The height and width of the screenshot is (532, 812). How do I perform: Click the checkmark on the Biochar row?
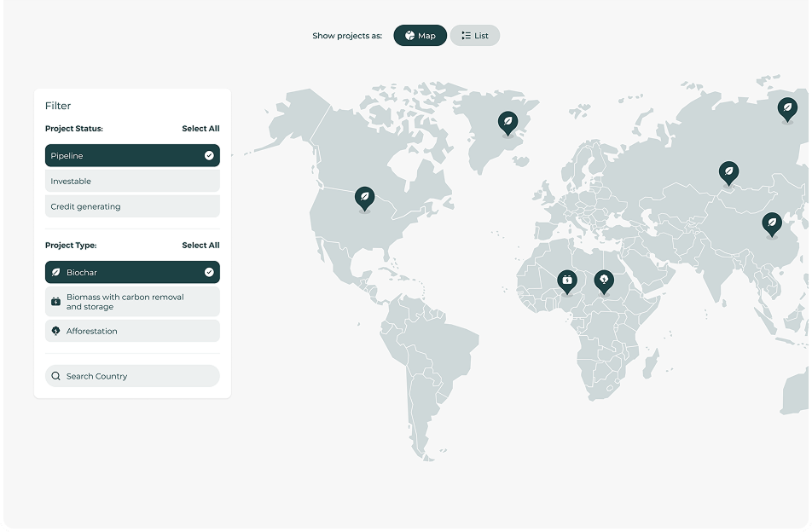click(209, 273)
